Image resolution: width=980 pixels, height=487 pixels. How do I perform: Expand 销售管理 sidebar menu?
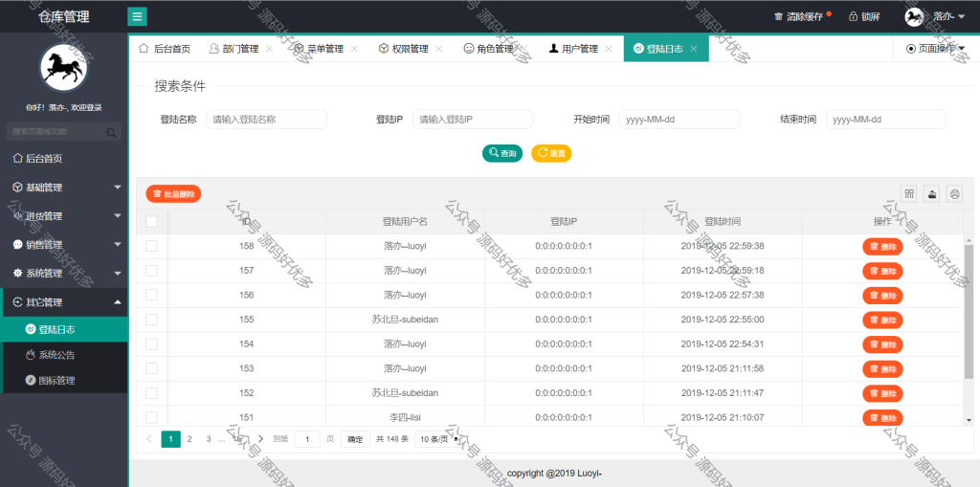click(65, 245)
